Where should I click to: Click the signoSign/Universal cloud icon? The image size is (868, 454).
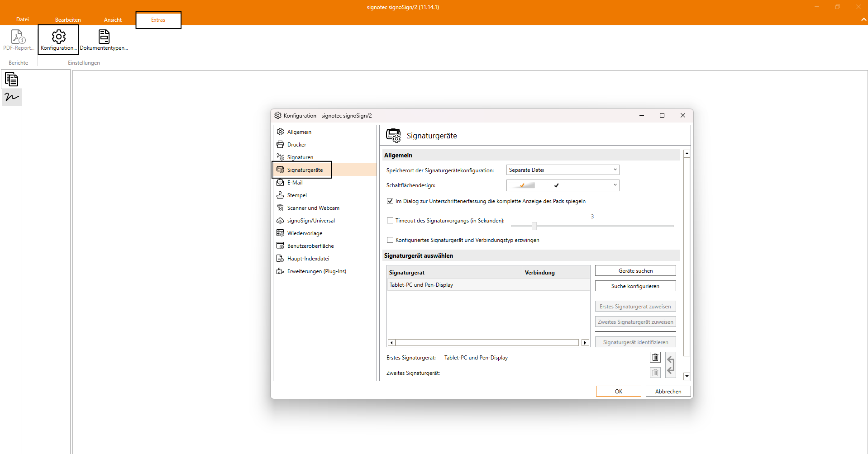280,220
